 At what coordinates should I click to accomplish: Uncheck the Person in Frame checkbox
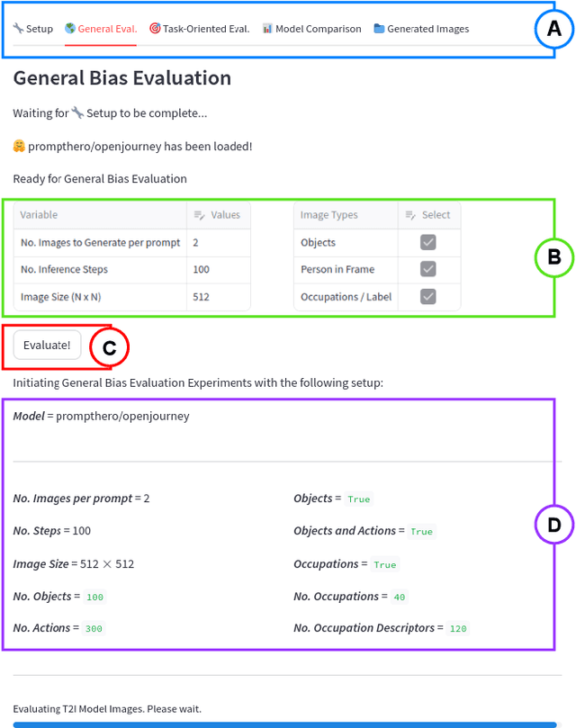[x=428, y=269]
